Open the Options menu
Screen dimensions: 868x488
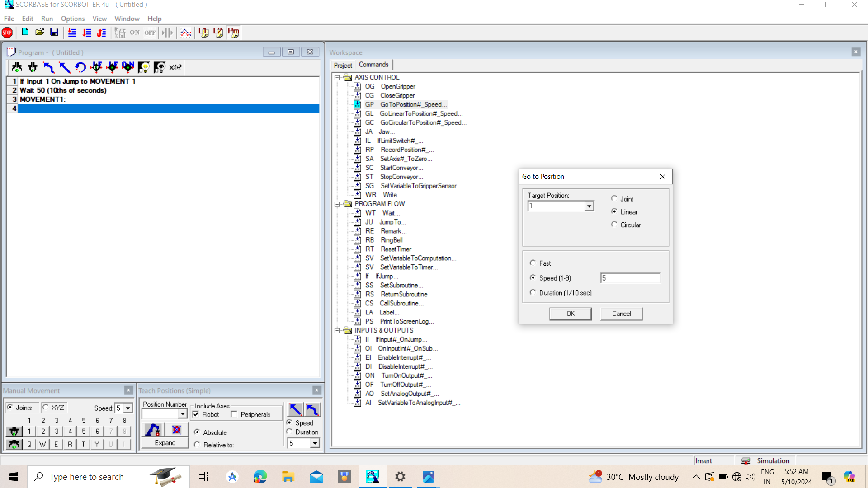[73, 19]
